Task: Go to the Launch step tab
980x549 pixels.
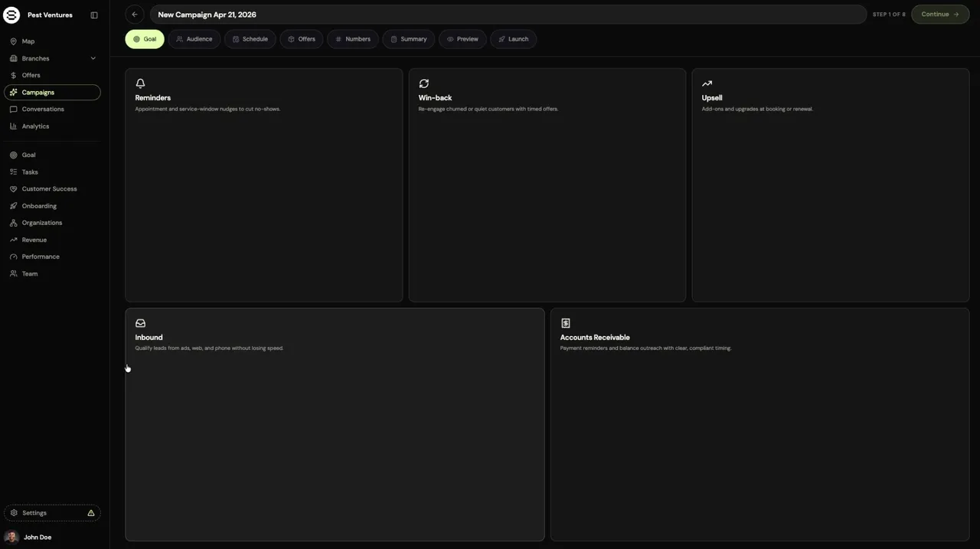Action: tap(514, 39)
